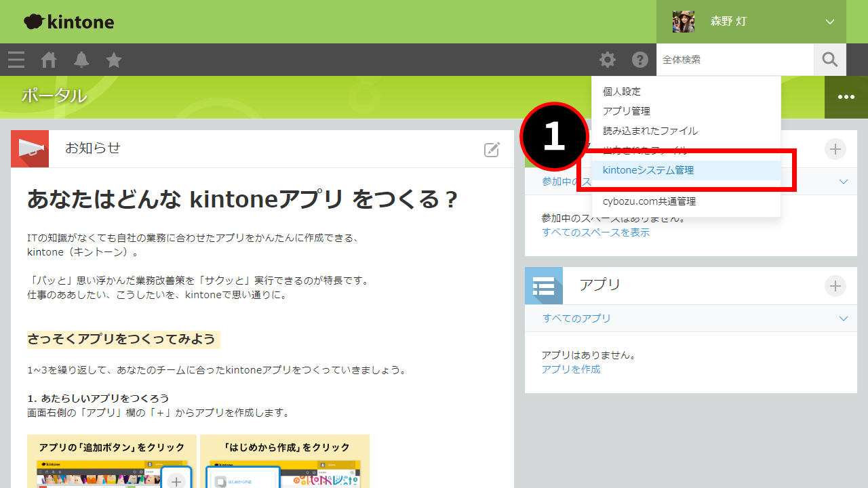Focus the 全体検索 search field
The image size is (868, 488).
[x=735, y=60]
